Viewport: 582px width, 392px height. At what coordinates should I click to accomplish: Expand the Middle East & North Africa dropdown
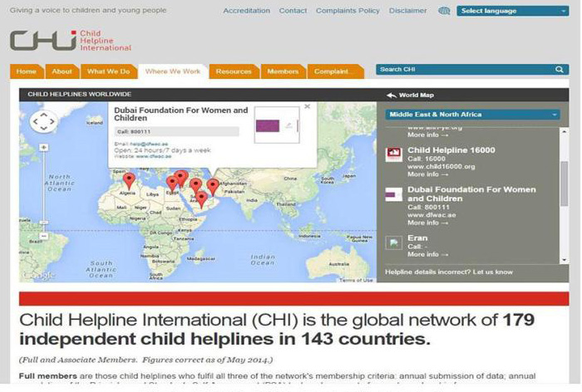click(x=472, y=114)
